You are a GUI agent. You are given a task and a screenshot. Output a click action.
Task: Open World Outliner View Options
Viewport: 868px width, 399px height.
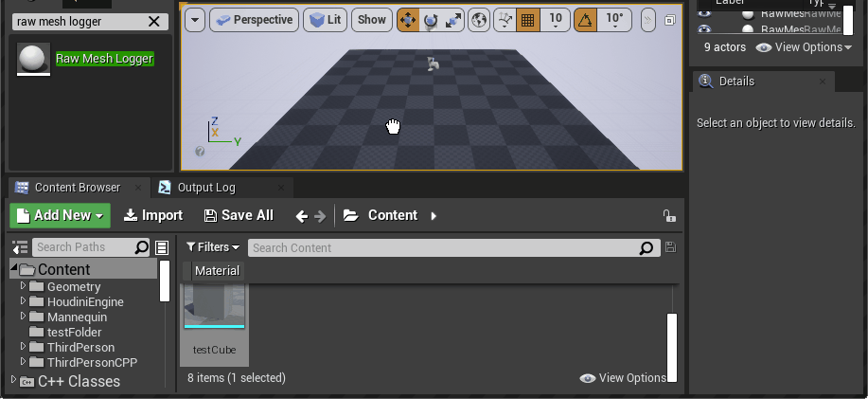tap(804, 47)
